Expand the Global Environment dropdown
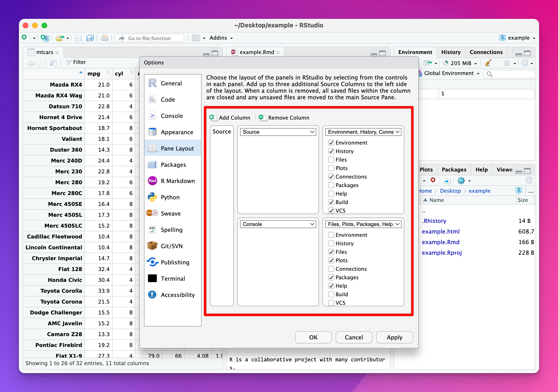Screen dimensions: 558x392 (452, 73)
